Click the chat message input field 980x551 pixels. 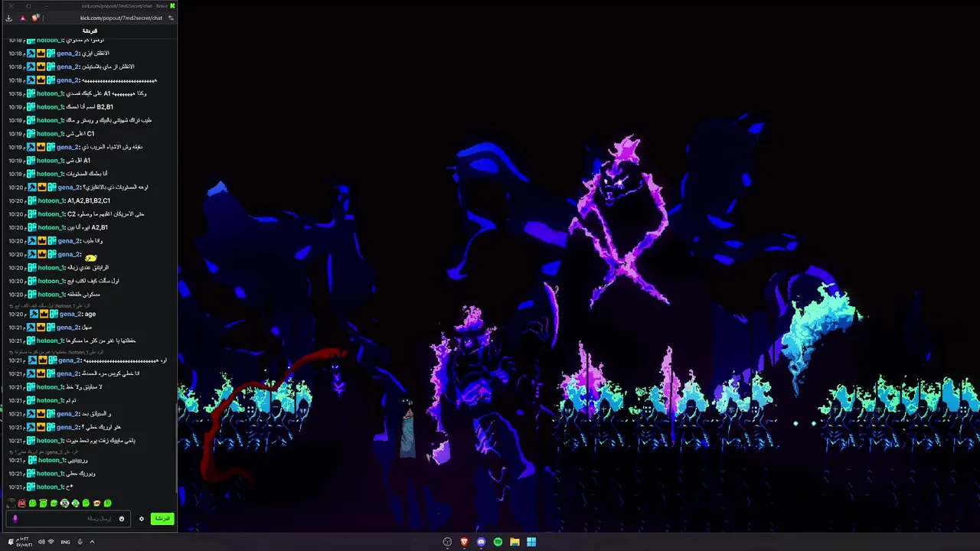(68, 519)
